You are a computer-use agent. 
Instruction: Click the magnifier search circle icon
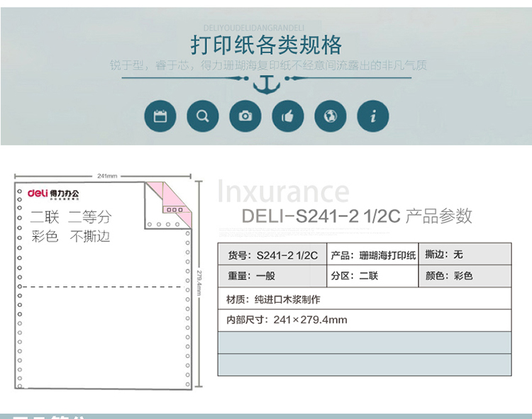[x=203, y=116]
